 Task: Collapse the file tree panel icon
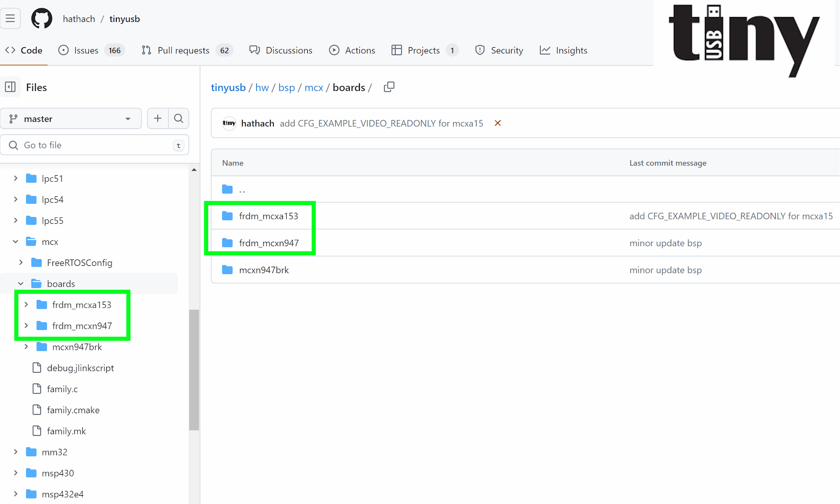(x=10, y=87)
